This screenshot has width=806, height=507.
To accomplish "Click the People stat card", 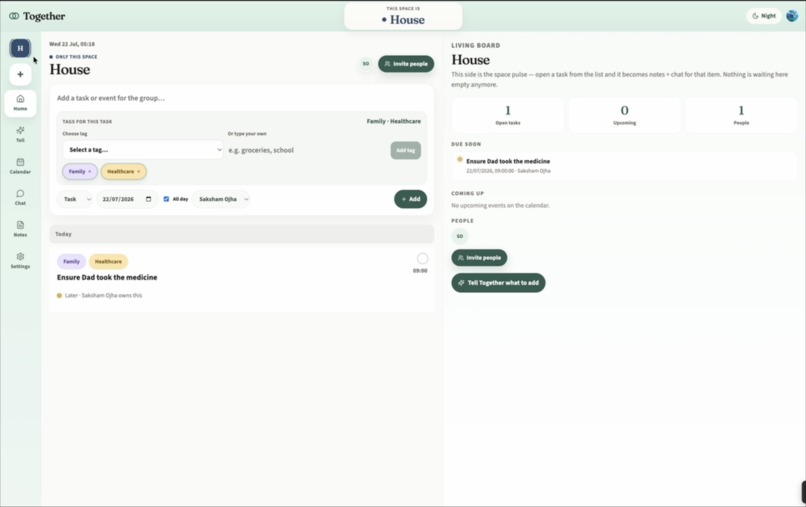I will click(741, 115).
